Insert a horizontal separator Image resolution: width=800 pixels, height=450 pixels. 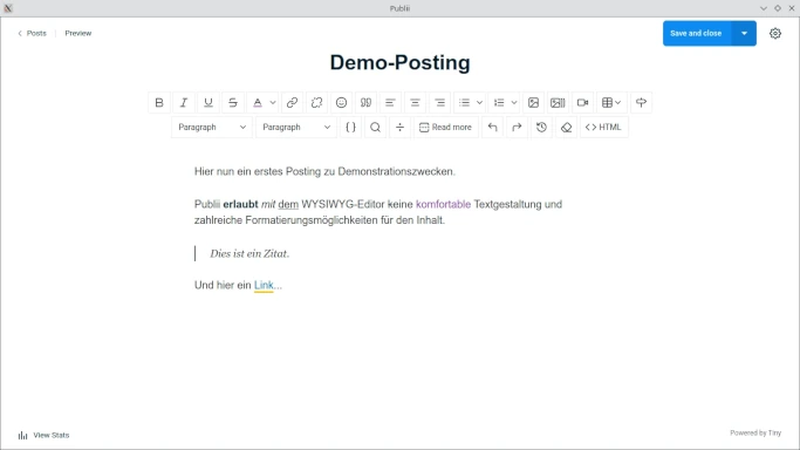point(400,127)
